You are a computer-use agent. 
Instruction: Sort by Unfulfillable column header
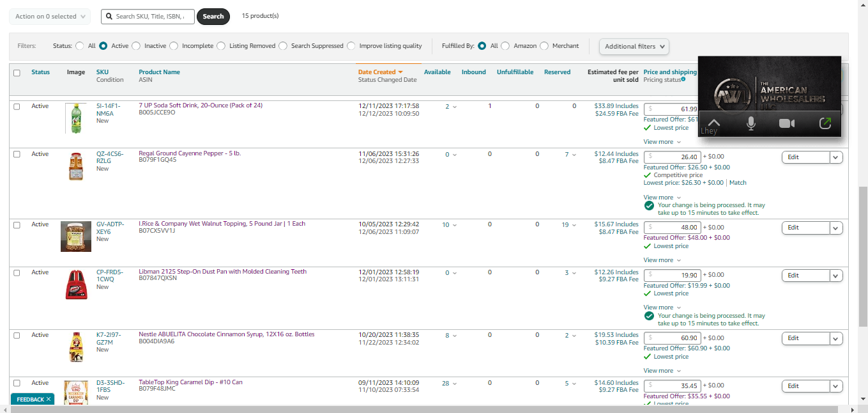(x=515, y=72)
